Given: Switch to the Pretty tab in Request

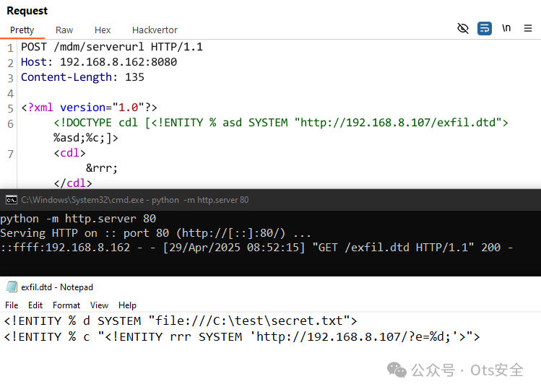Looking at the screenshot, I should [22, 30].
